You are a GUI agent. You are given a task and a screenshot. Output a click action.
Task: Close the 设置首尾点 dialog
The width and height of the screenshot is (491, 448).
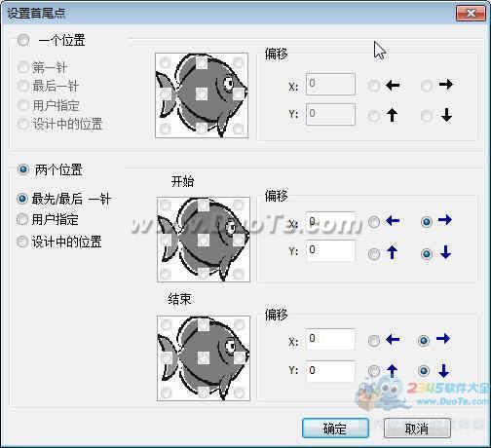(x=472, y=14)
